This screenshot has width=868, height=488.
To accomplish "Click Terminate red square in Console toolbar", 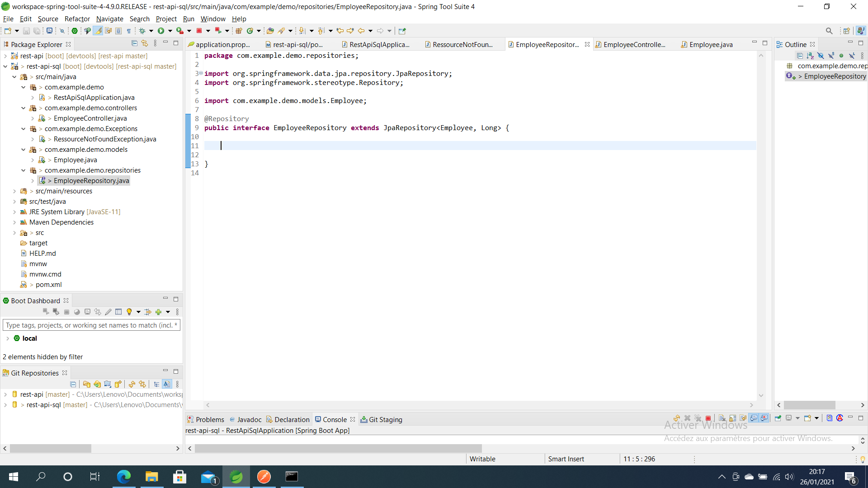I will (x=708, y=418).
